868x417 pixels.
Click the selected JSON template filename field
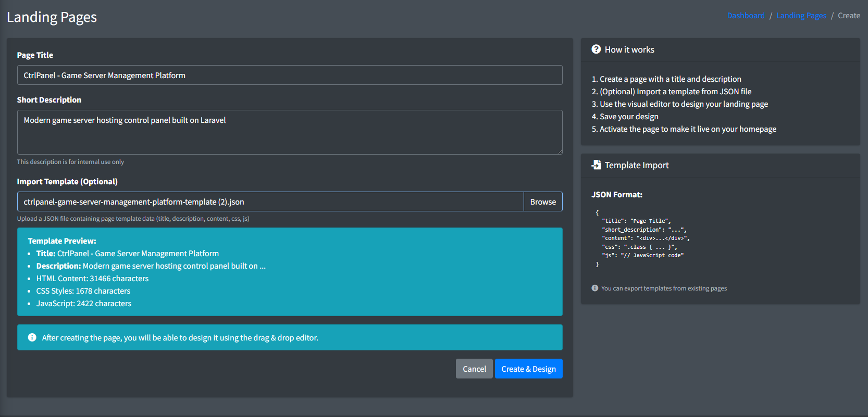pos(270,201)
